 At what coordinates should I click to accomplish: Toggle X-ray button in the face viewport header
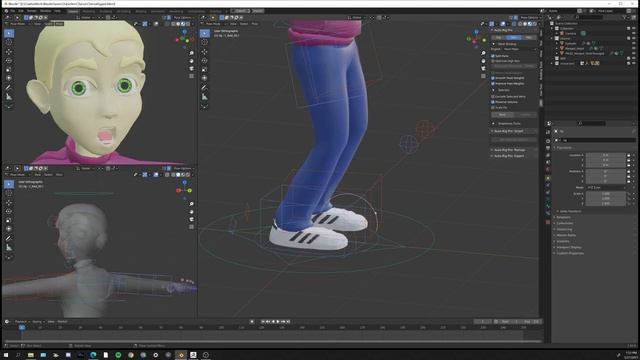point(167,24)
